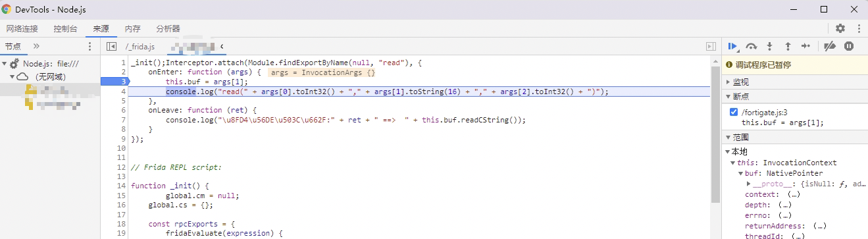The height and width of the screenshot is (239, 868).
Task: Switch to the 控制台 tab
Action: 65,29
